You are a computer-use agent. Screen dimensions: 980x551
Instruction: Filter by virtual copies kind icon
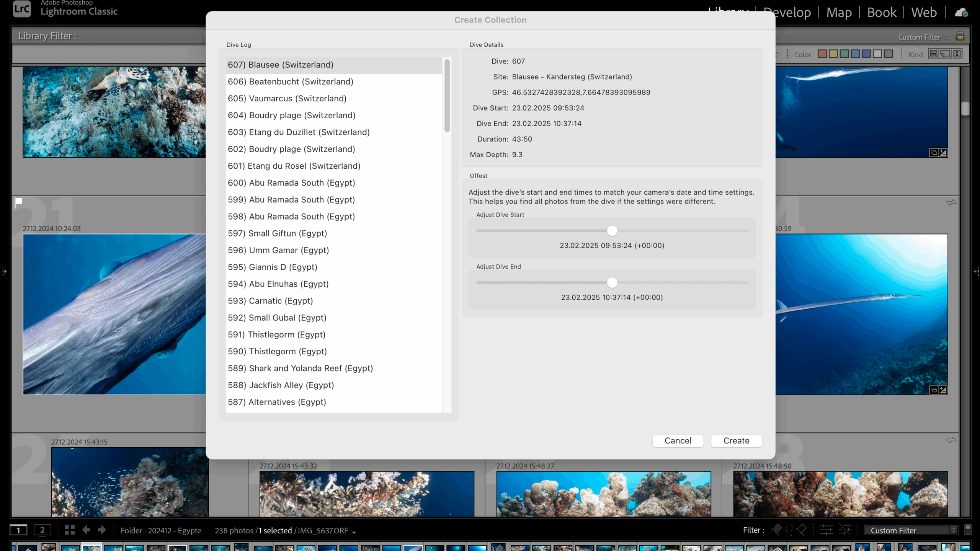pos(945,54)
